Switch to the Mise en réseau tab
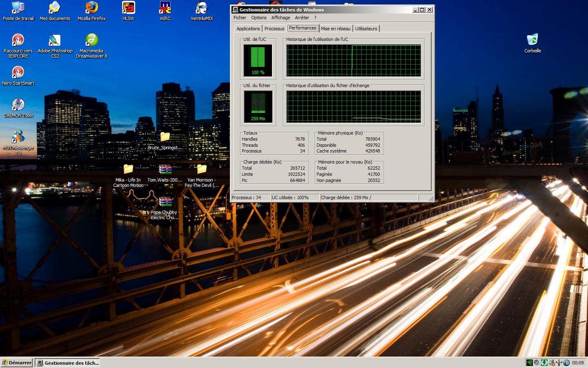This screenshot has height=368, width=588. 336,29
